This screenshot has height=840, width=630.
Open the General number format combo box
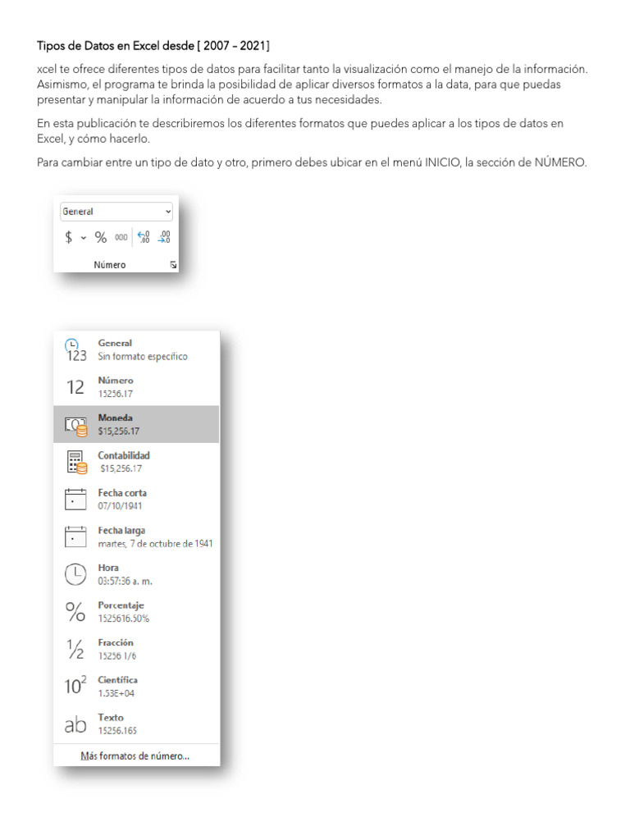click(x=116, y=212)
